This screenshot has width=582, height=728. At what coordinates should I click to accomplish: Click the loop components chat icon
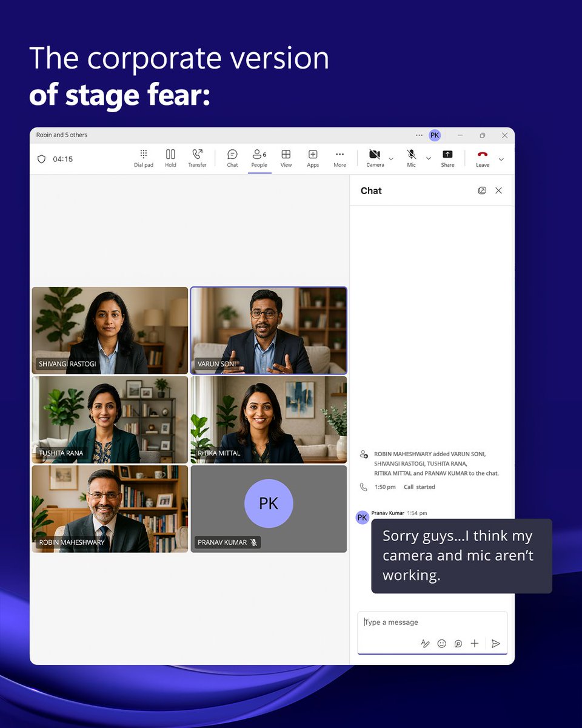click(458, 644)
